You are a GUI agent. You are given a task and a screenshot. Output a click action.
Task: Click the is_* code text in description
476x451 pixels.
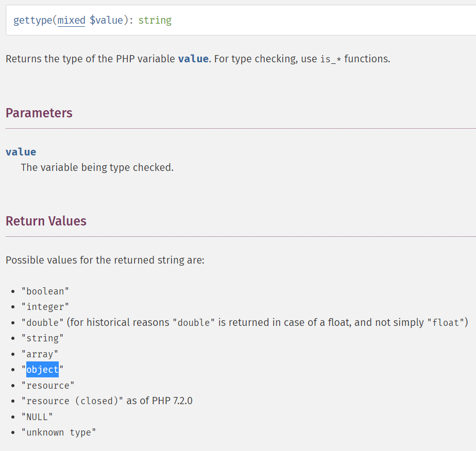coord(331,59)
